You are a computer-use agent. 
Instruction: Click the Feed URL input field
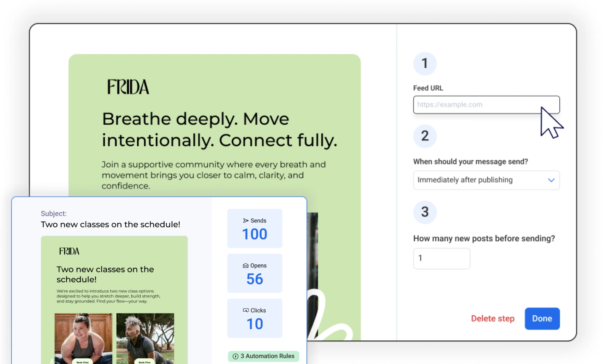(486, 105)
